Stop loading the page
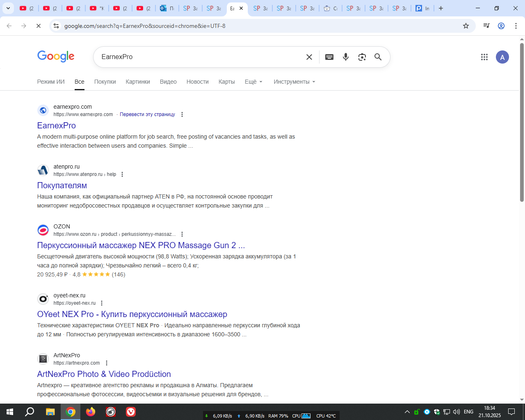 [x=39, y=26]
